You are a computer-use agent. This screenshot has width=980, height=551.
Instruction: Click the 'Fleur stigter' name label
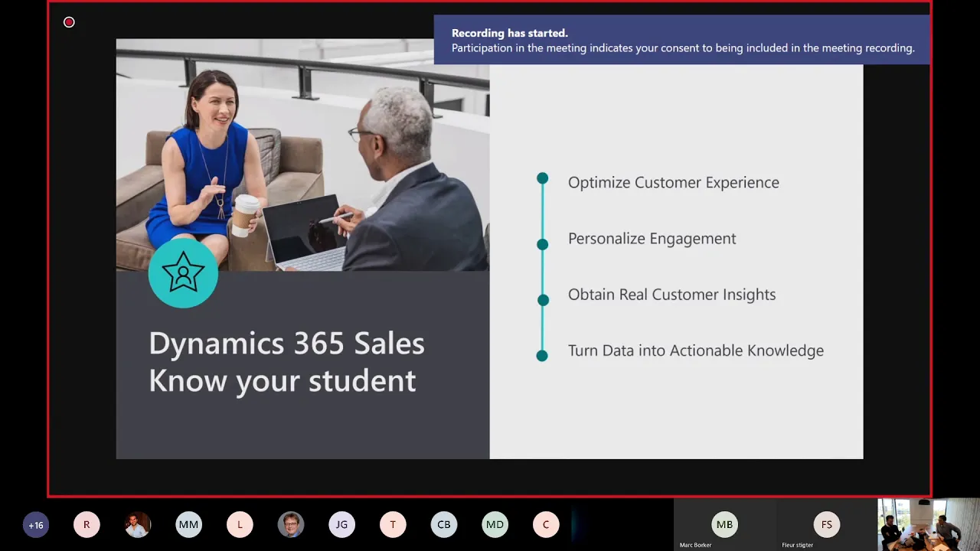pyautogui.click(x=798, y=545)
